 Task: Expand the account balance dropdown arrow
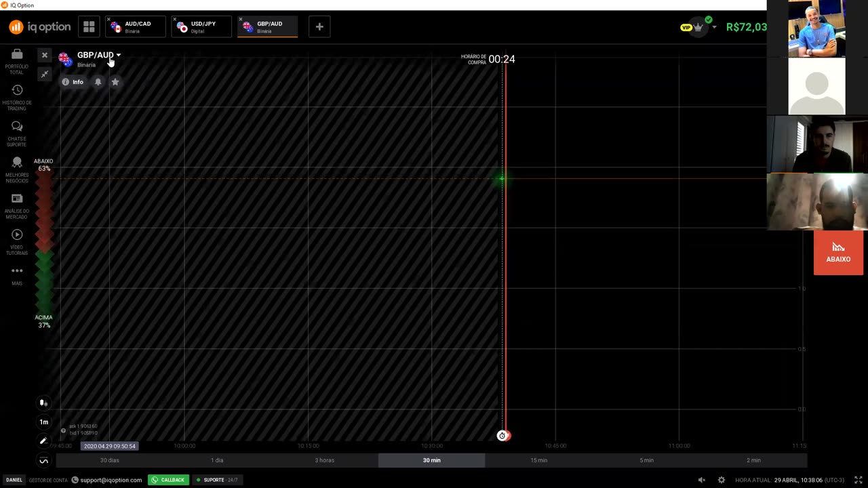714,27
